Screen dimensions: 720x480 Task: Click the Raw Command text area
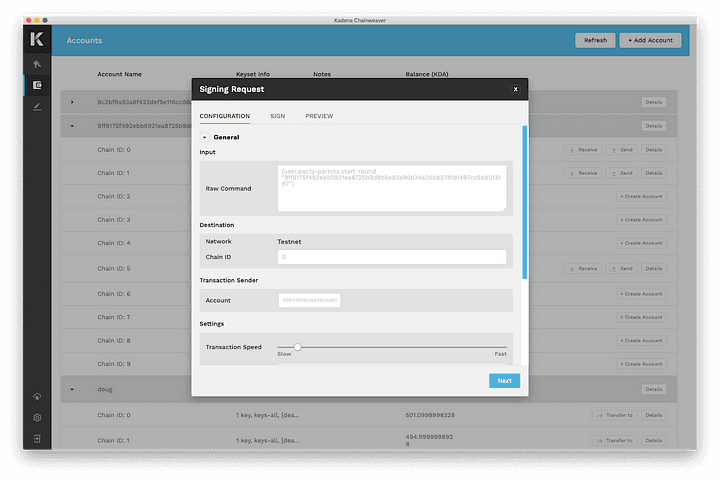click(x=392, y=188)
